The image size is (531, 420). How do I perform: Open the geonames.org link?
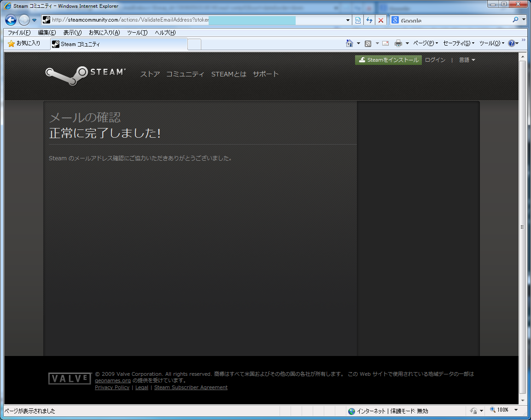(112, 381)
